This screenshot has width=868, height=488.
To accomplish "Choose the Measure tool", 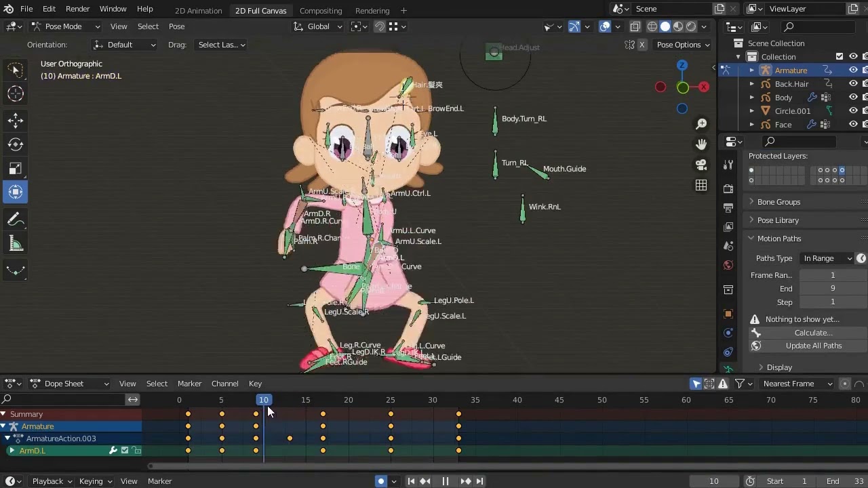I will click(x=16, y=244).
